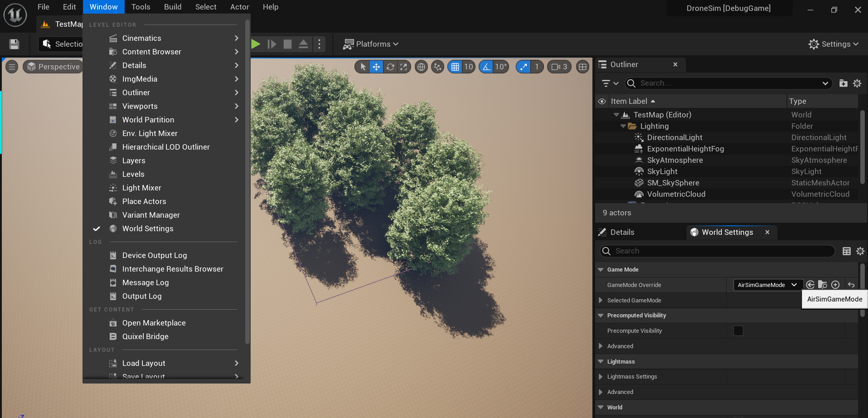Open the Platforms dropdown button
The height and width of the screenshot is (418, 868).
[371, 44]
